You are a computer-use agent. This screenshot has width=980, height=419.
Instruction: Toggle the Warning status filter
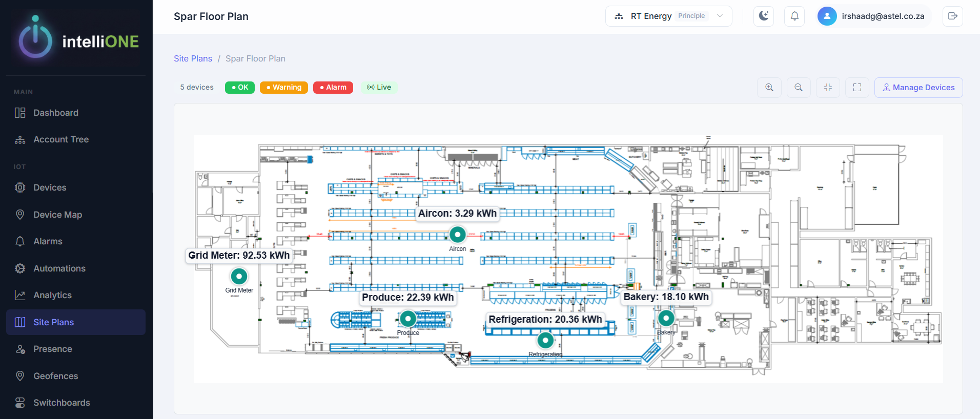click(283, 88)
